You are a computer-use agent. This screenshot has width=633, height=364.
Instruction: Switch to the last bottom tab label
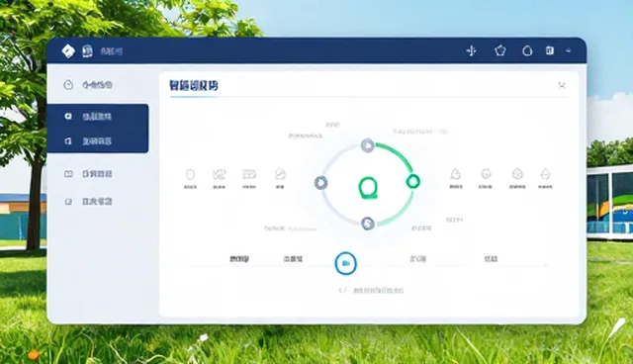pyautogui.click(x=491, y=259)
